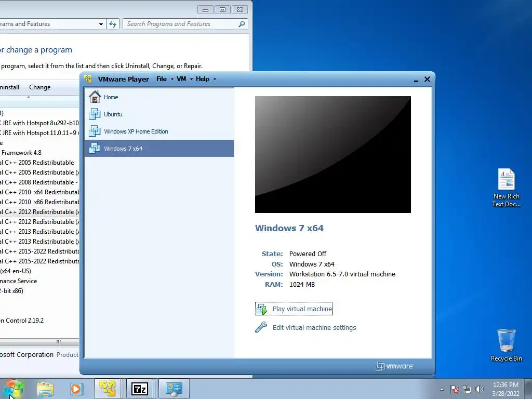This screenshot has height=399, width=532.
Task: Select the Windows XP Home Edition VM icon
Action: [x=95, y=131]
